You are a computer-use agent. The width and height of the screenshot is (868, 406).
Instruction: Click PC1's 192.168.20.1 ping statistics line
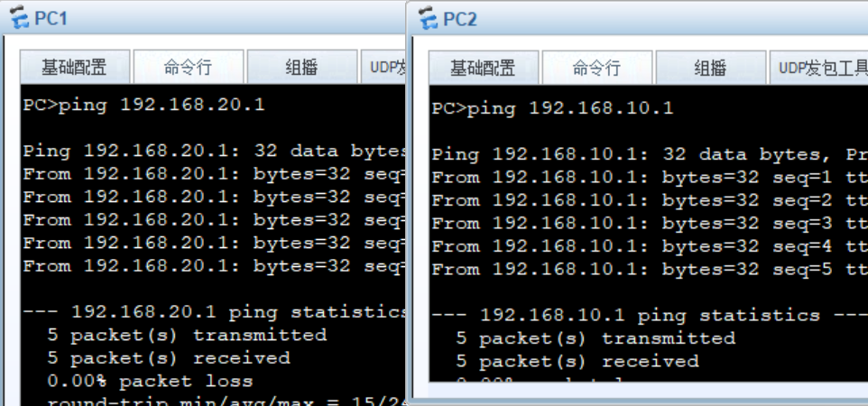pos(215,311)
